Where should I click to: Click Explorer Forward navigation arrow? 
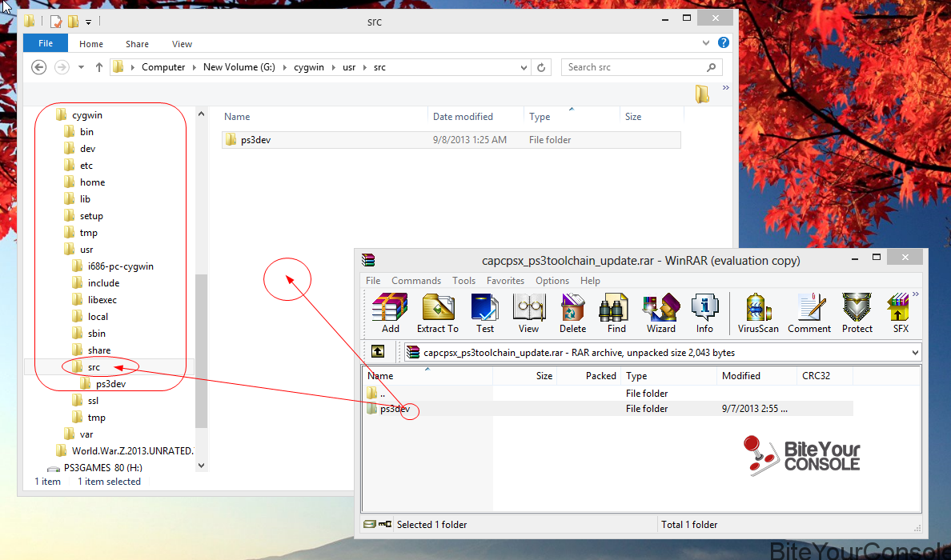tap(62, 67)
